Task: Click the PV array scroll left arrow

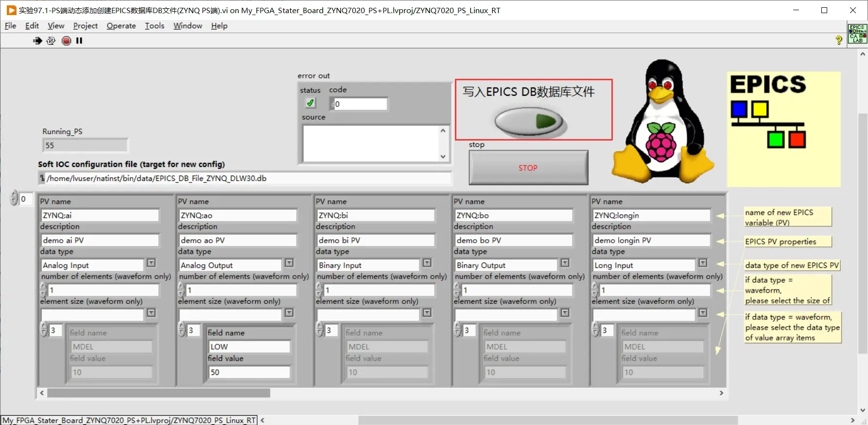Action: coord(42,393)
